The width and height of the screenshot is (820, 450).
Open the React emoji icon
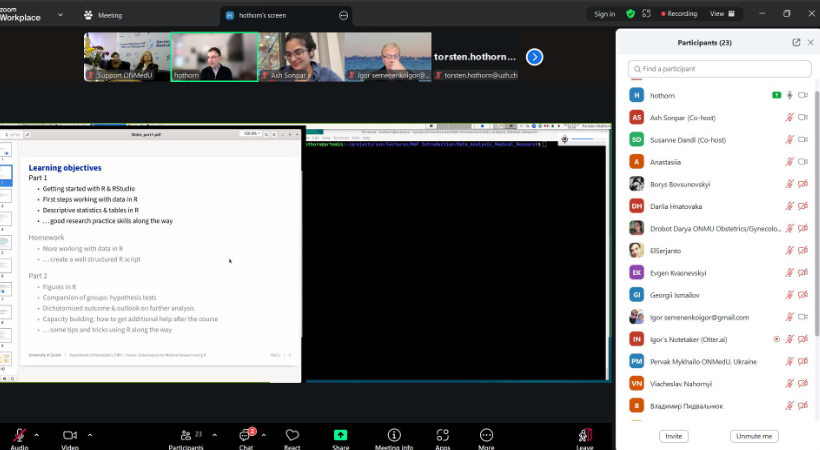pyautogui.click(x=292, y=435)
